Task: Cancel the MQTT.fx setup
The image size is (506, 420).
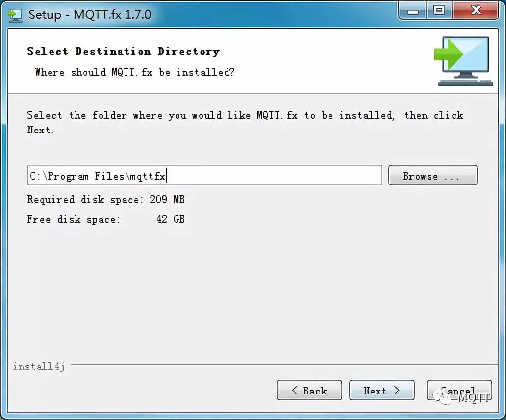Action: click(459, 390)
